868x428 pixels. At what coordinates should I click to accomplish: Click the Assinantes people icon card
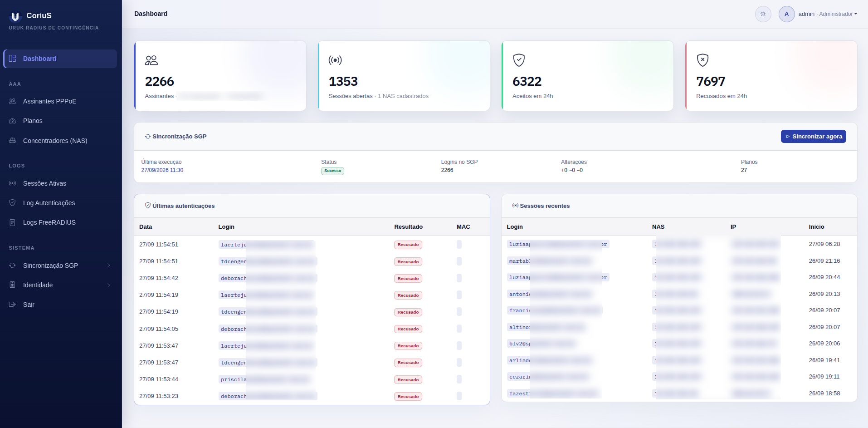151,60
